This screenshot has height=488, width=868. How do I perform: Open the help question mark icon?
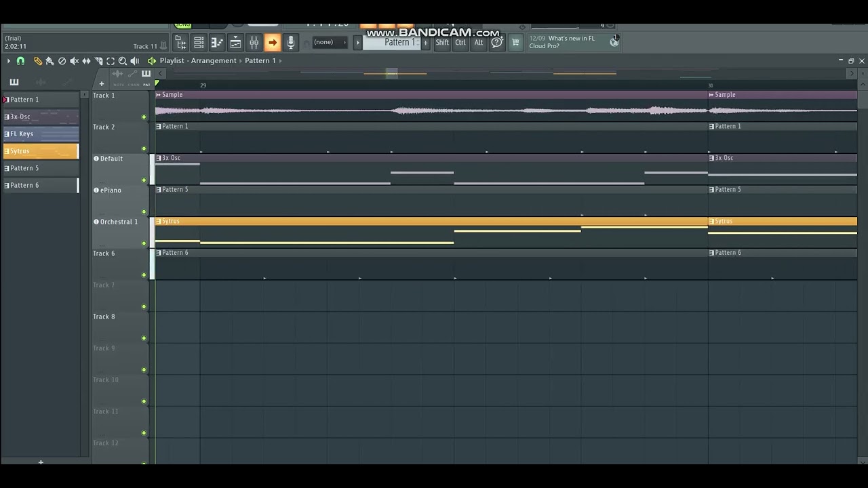(497, 43)
